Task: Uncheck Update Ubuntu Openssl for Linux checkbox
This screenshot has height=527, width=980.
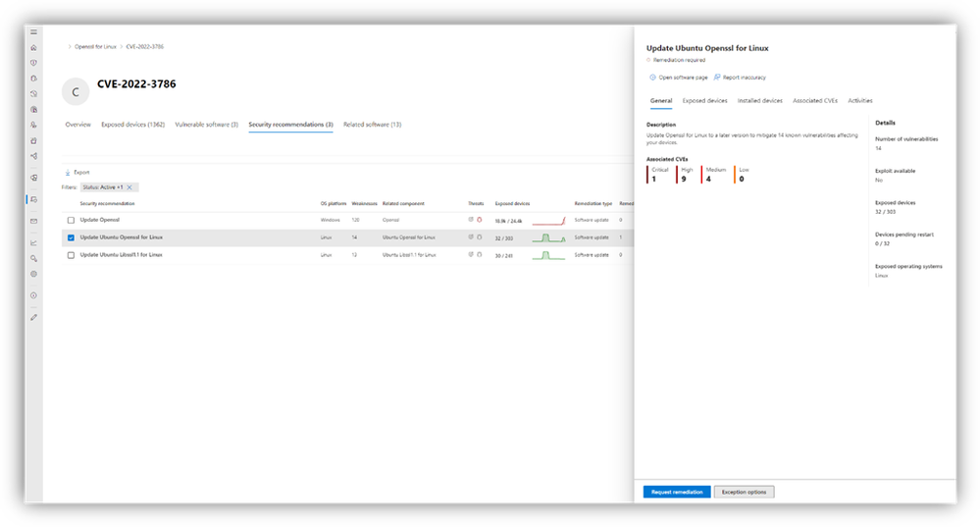Action: [71, 237]
